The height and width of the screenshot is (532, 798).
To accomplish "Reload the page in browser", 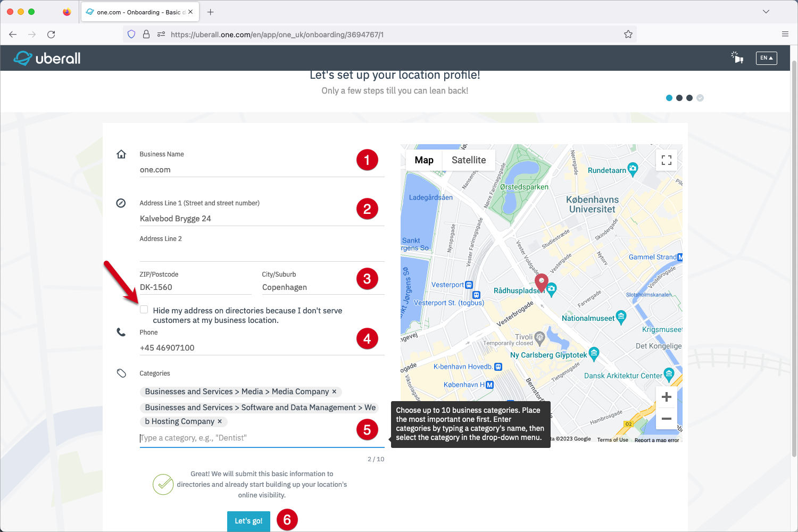I will (x=51, y=35).
